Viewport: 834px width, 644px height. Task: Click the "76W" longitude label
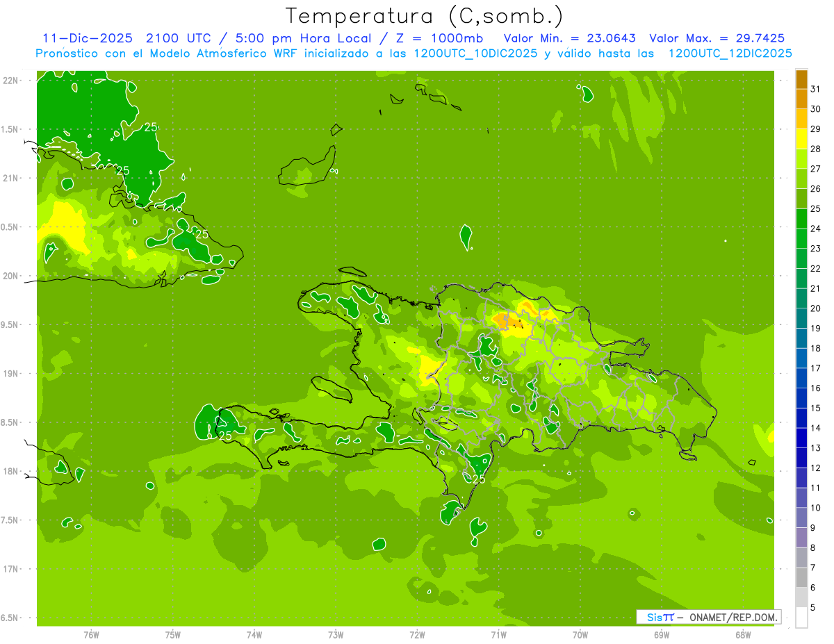coord(91,634)
